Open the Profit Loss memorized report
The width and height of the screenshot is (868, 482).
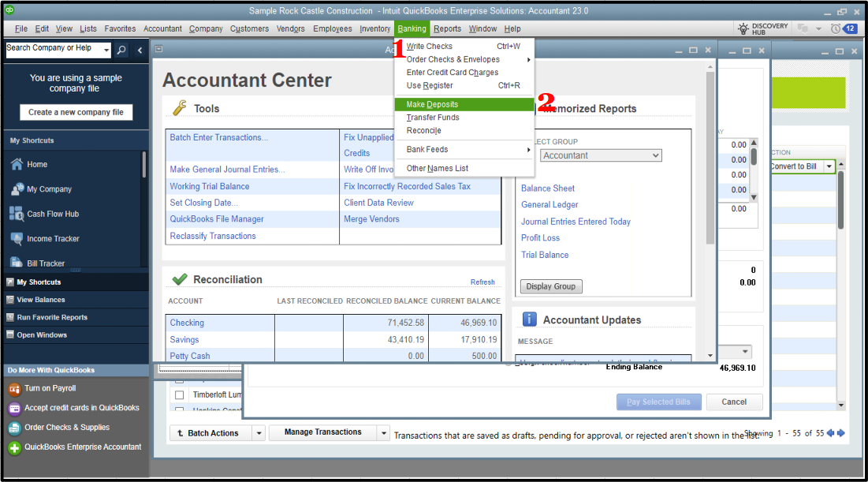[540, 238]
